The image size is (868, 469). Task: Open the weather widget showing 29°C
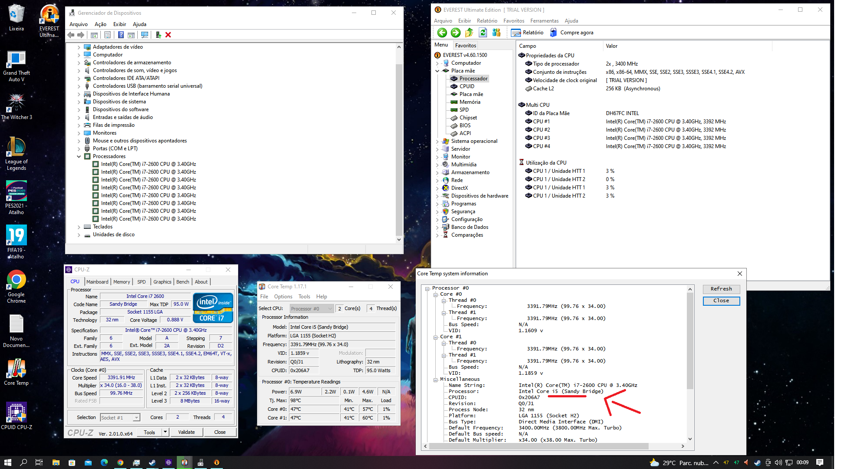coord(679,462)
